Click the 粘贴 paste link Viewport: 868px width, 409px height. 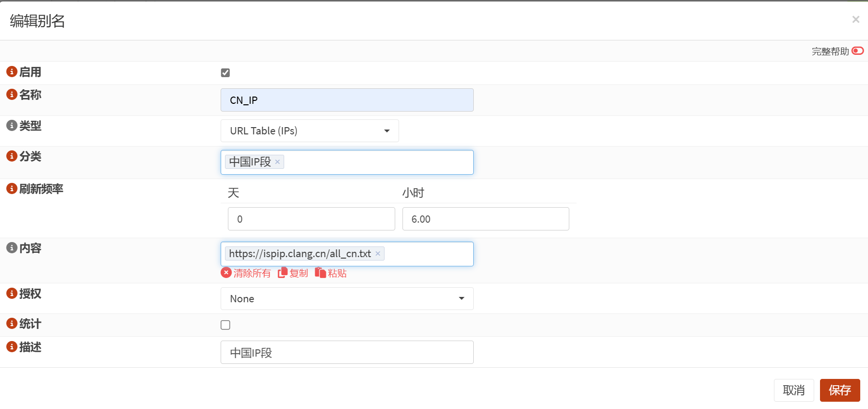pyautogui.click(x=331, y=273)
